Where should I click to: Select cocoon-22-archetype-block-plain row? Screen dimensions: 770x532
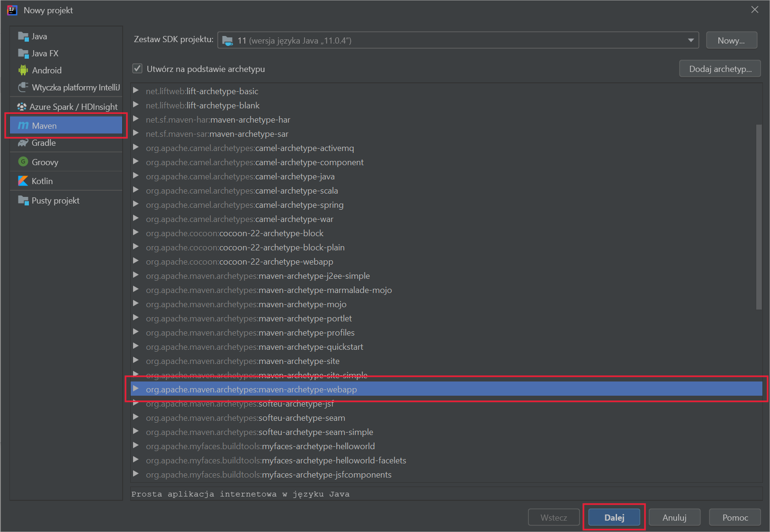pyautogui.click(x=446, y=248)
